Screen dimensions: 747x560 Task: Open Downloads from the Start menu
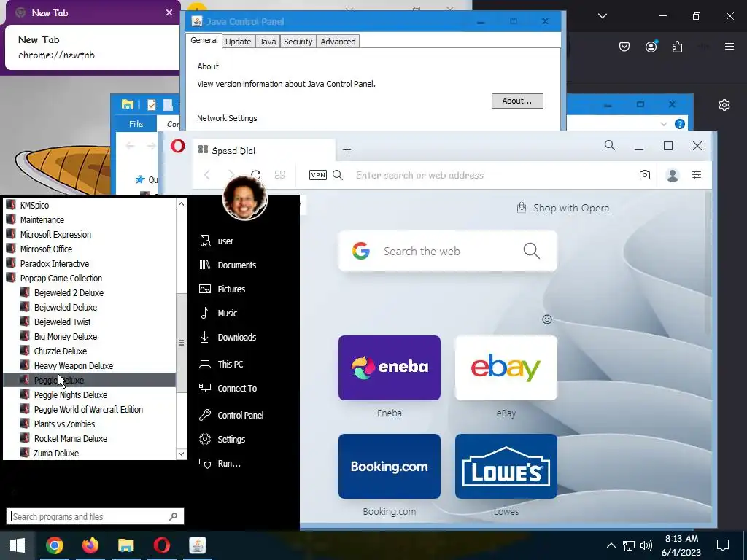[x=237, y=337]
